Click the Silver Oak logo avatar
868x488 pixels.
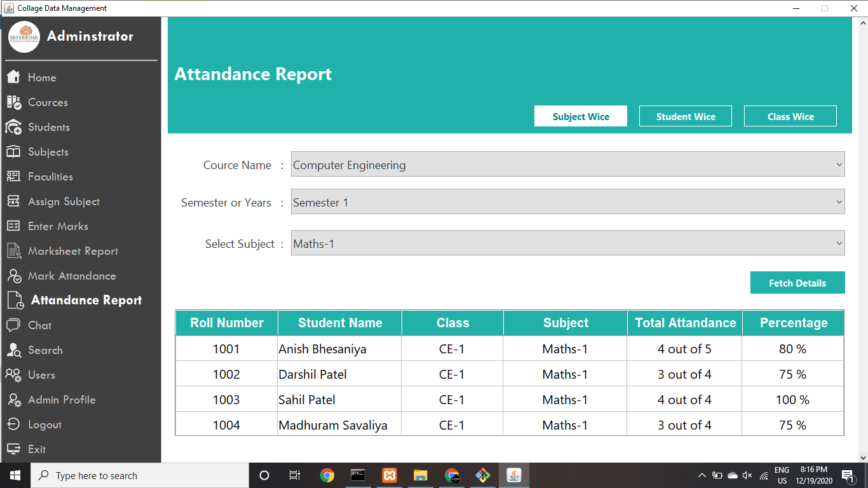click(x=24, y=37)
